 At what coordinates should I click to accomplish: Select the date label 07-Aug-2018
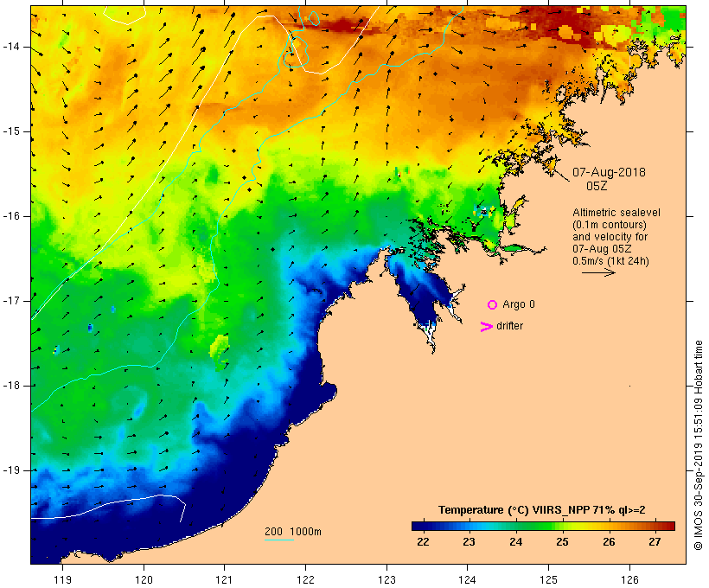point(609,172)
